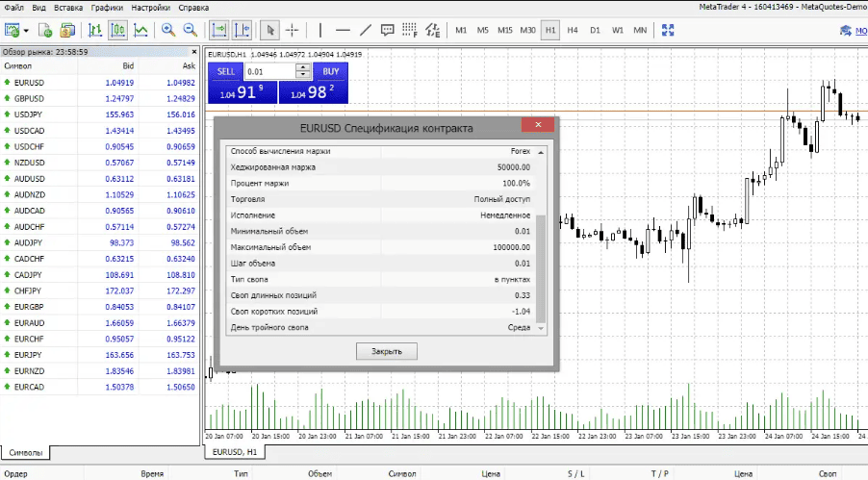The height and width of the screenshot is (480, 868).
Task: Click the BUY one-click trading button
Action: (x=330, y=71)
